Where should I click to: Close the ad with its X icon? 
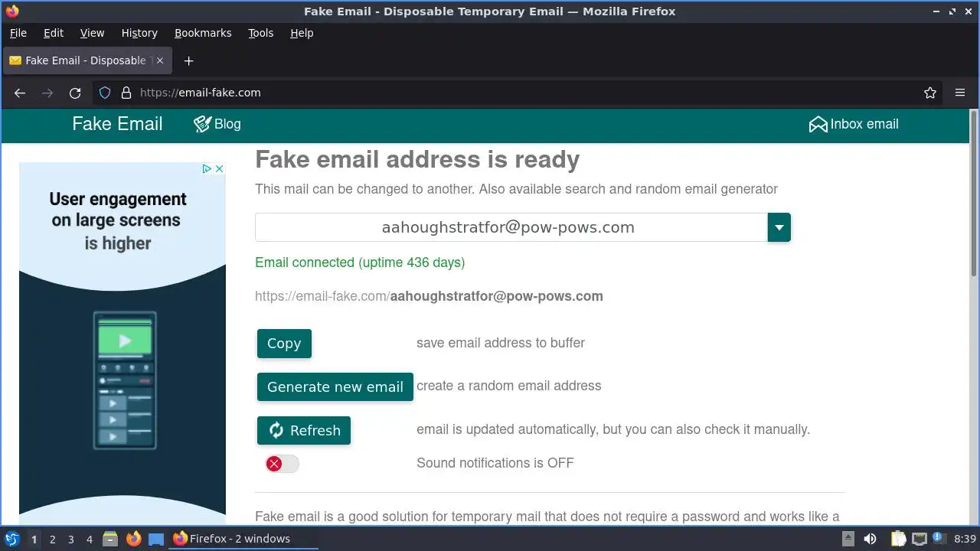point(219,168)
